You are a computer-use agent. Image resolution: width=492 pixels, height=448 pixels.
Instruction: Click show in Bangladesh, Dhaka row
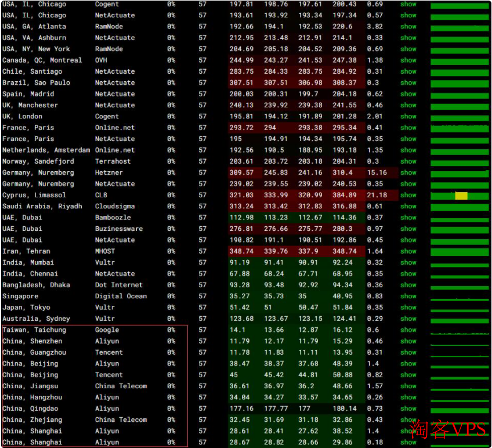[x=408, y=285]
